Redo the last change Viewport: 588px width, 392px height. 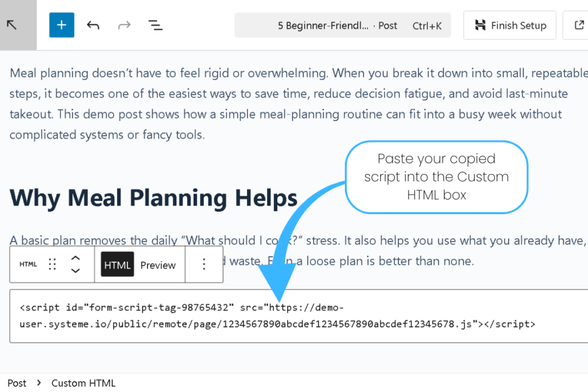pyautogui.click(x=124, y=25)
